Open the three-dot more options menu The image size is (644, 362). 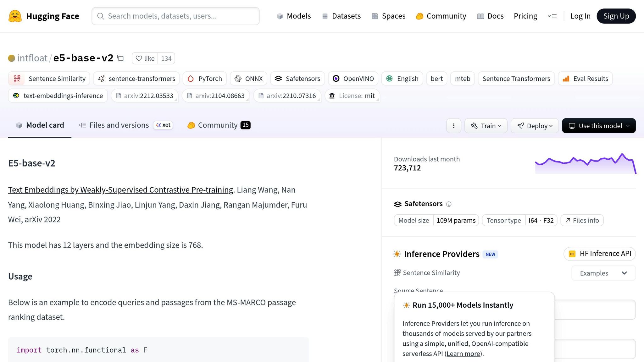453,126
